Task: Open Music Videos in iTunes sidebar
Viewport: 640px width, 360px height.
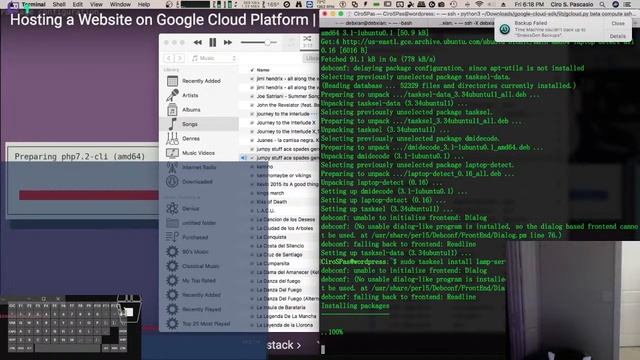Action: pyautogui.click(x=198, y=153)
